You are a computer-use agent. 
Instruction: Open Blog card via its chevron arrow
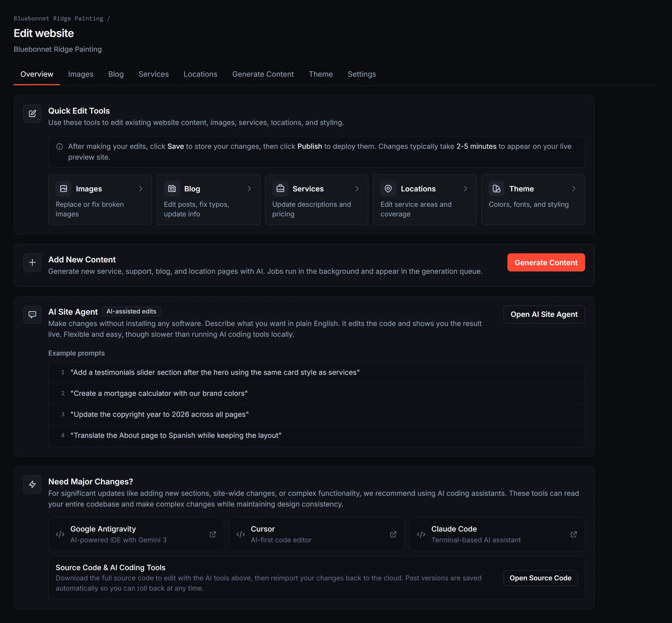(249, 189)
